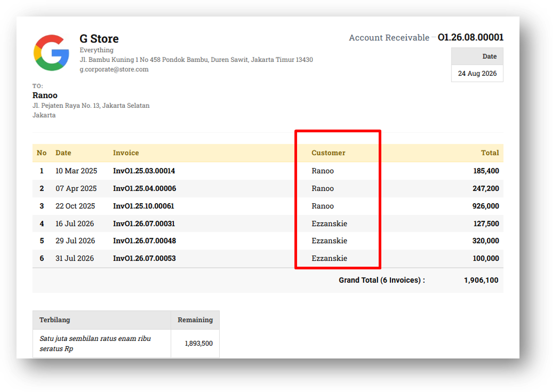The width and height of the screenshot is (553, 392).
Task: Click the document number O1.26.08.00001
Action: click(470, 37)
